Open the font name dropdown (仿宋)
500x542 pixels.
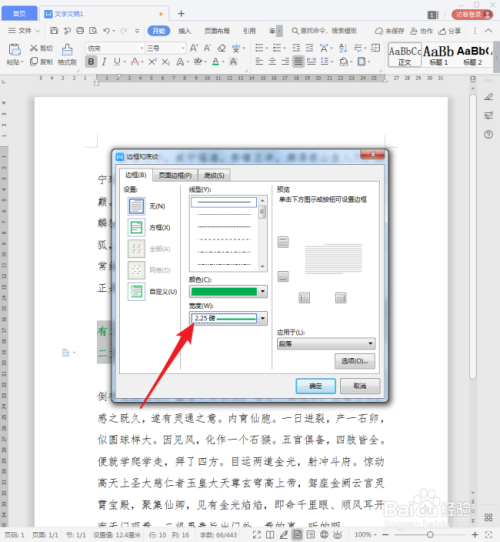tap(142, 48)
